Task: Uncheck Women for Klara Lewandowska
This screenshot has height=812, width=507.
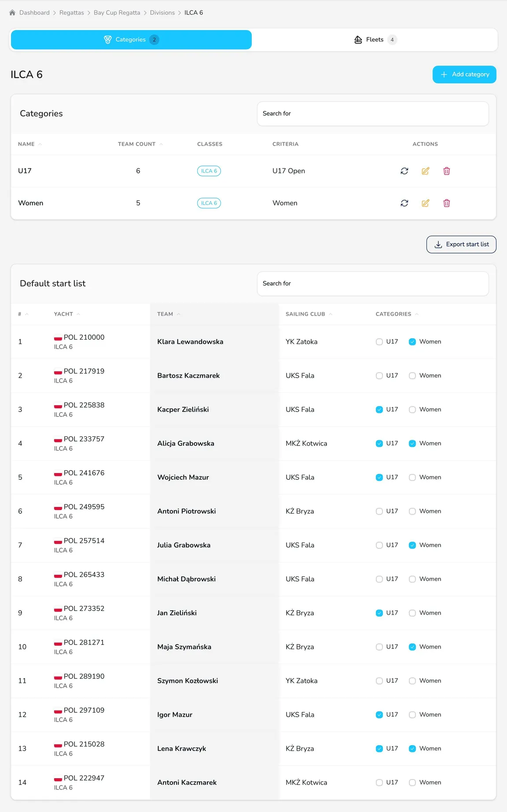Action: pos(412,342)
